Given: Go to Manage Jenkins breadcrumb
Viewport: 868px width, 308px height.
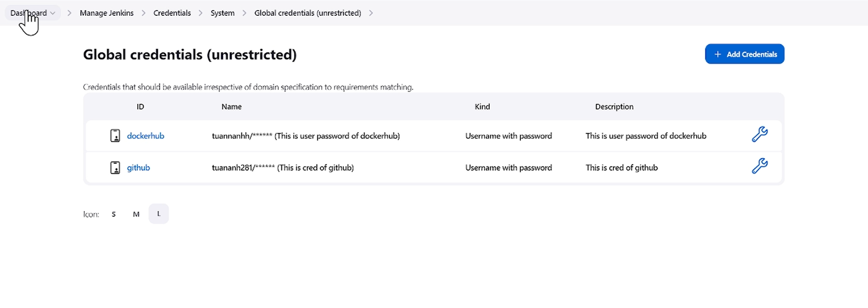Looking at the screenshot, I should click(107, 13).
